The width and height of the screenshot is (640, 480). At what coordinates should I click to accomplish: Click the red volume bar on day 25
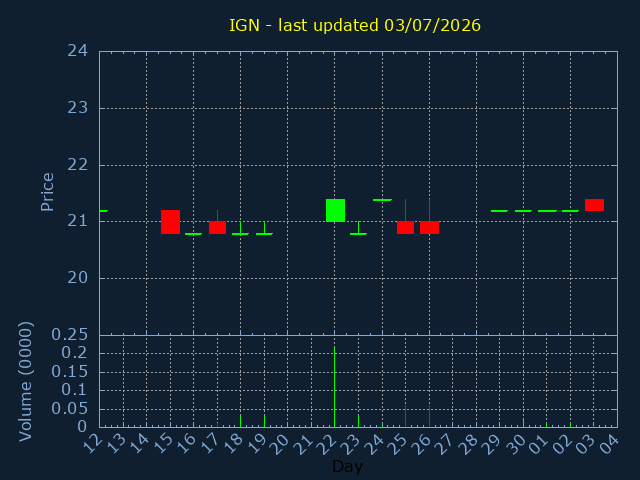[405, 416]
